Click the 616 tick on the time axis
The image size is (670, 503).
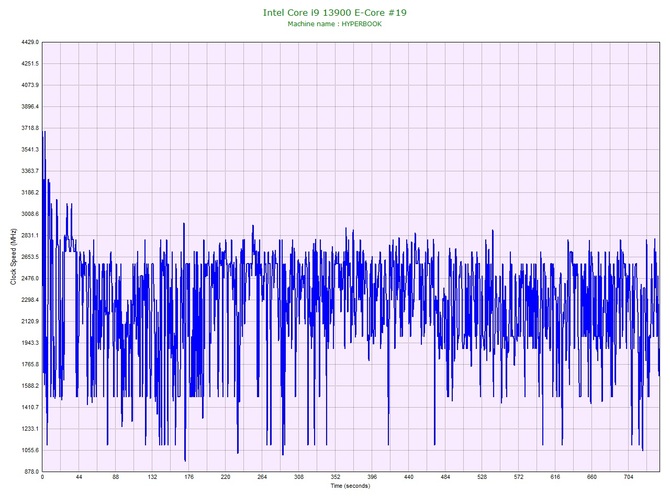[x=555, y=477]
